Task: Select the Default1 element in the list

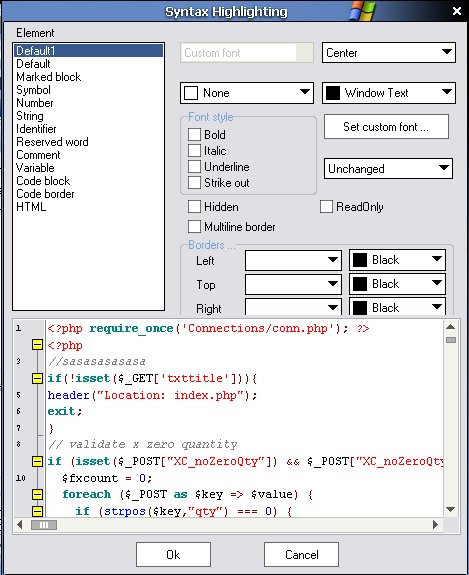Action: pyautogui.click(x=88, y=51)
